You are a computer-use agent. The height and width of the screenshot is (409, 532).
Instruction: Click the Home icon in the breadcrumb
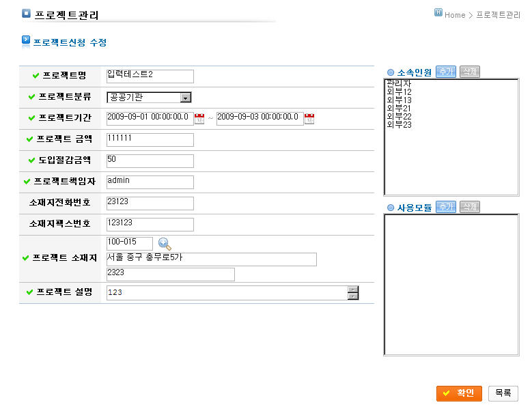pyautogui.click(x=438, y=13)
